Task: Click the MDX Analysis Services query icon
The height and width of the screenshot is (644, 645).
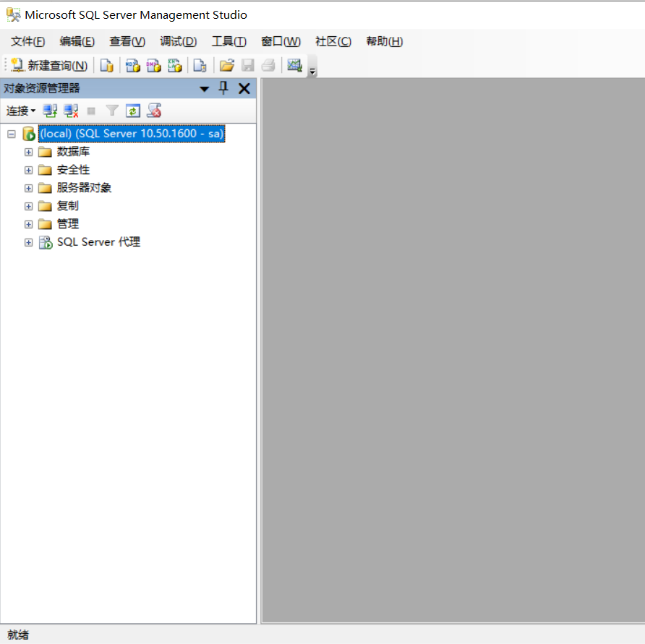Action: pos(132,65)
